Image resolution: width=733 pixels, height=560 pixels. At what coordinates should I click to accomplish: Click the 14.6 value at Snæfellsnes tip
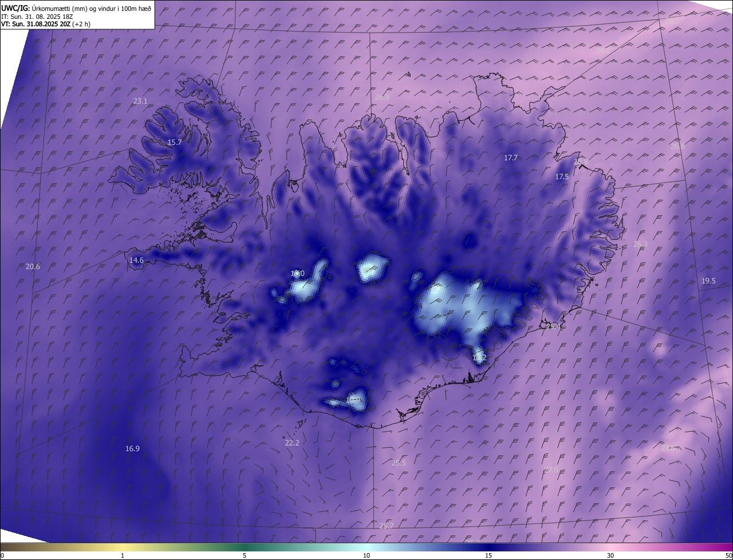pos(136,260)
